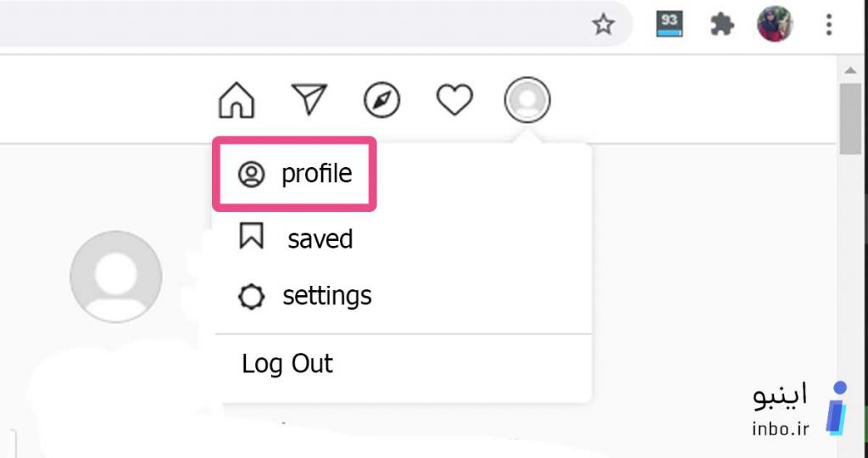Open Direct messages paper plane icon
Screen dimensions: 868x458
(x=309, y=99)
